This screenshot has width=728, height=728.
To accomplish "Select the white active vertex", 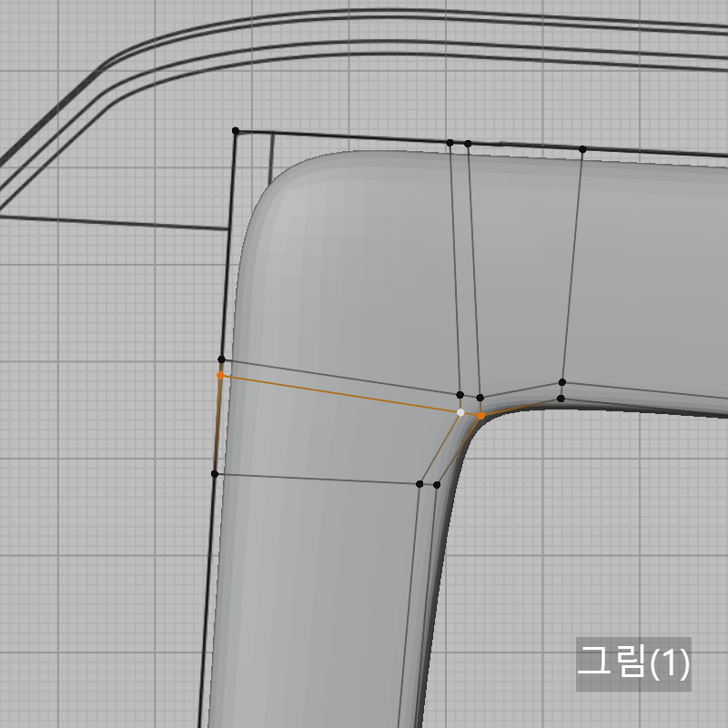I will coord(460,412).
